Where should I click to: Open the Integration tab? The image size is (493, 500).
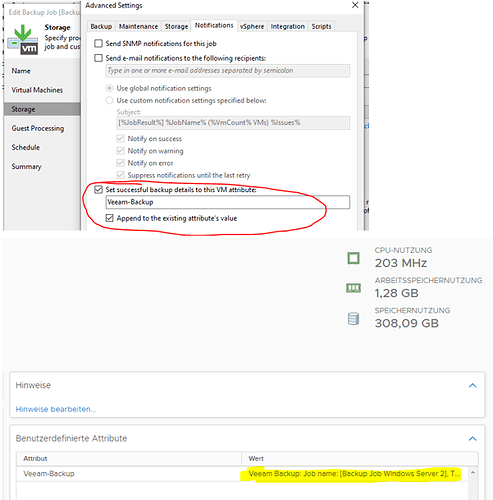click(288, 26)
